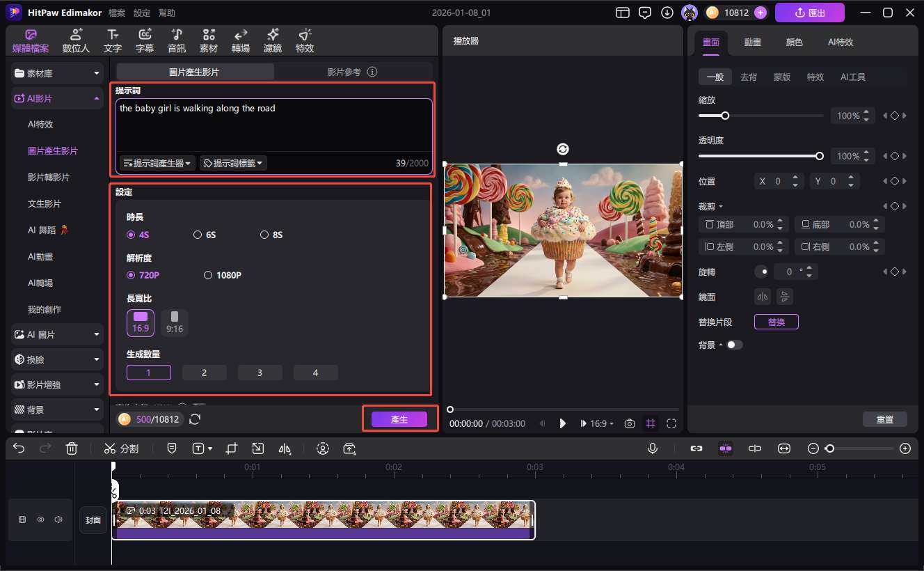
Task: Select the 轉場 tool from the top toolbar
Action: click(x=240, y=40)
